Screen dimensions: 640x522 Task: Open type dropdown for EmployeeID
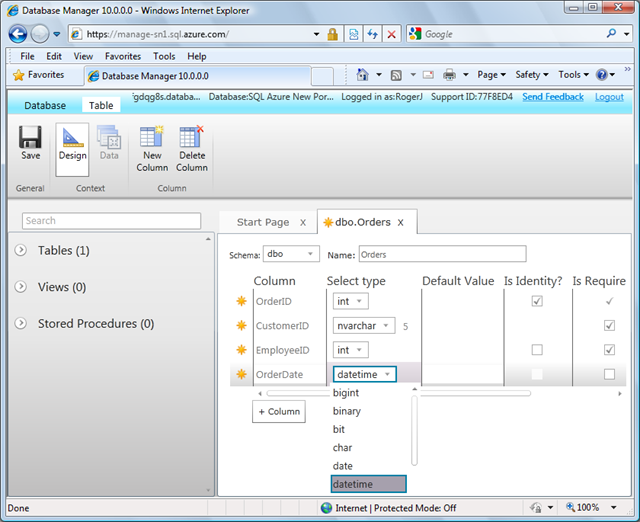pyautogui.click(x=350, y=350)
